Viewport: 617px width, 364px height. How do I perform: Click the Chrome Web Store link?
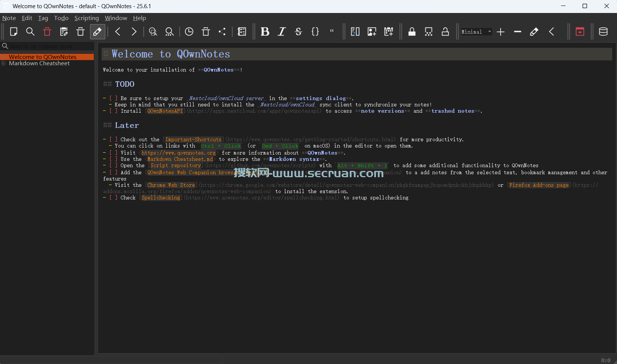click(171, 185)
